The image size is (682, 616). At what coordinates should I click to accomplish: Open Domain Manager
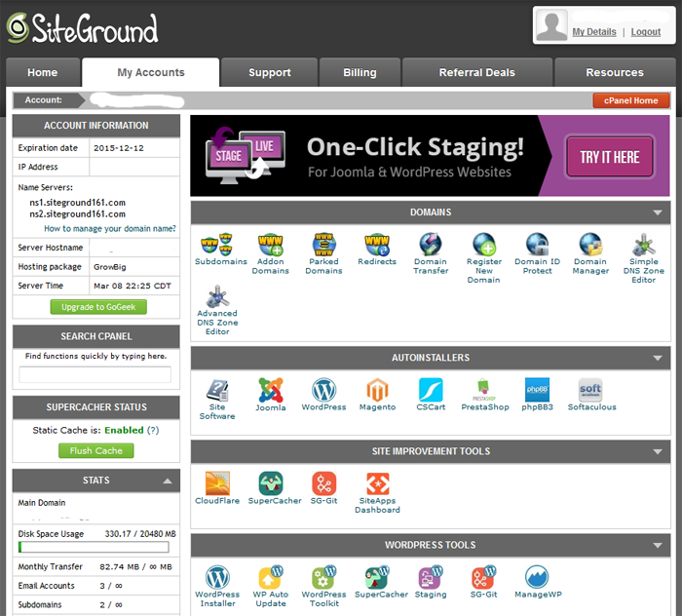tap(590, 253)
